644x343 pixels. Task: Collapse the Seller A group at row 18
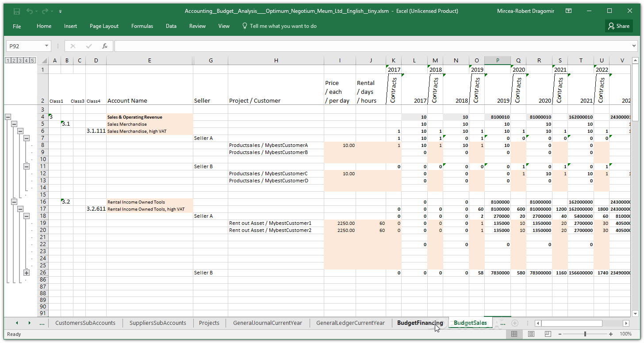point(26,216)
